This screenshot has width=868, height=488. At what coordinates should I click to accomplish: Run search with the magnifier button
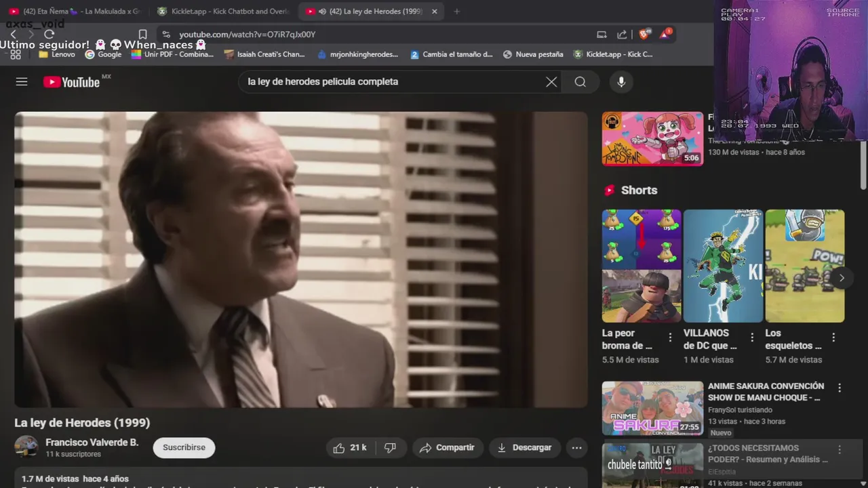[580, 82]
